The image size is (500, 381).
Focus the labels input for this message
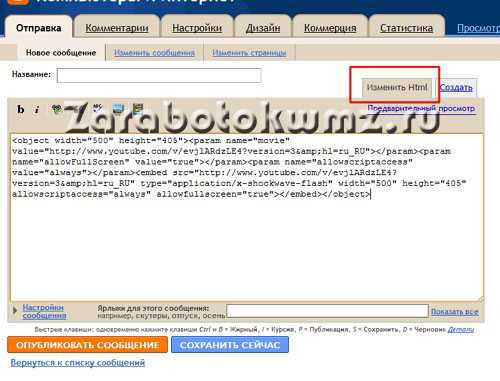pyautogui.click(x=327, y=311)
